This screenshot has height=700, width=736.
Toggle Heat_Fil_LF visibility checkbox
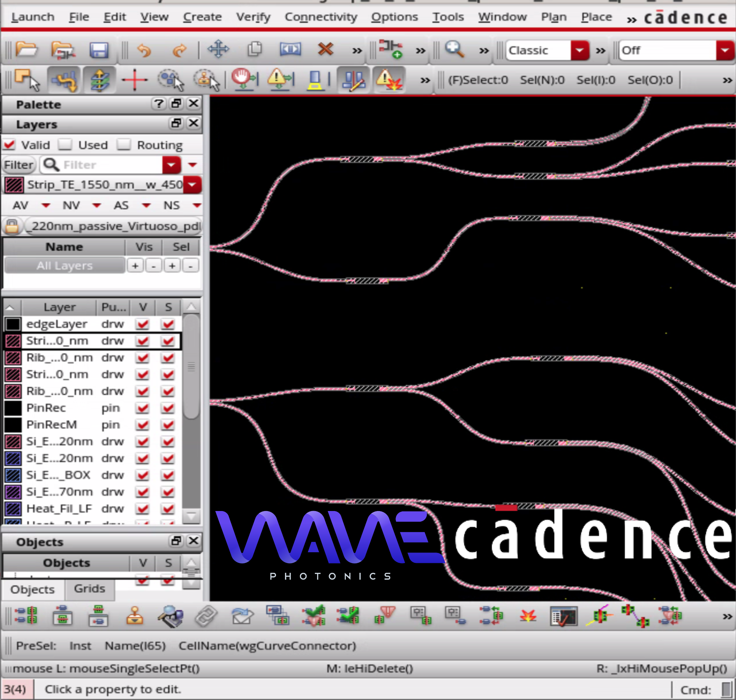pyautogui.click(x=142, y=509)
